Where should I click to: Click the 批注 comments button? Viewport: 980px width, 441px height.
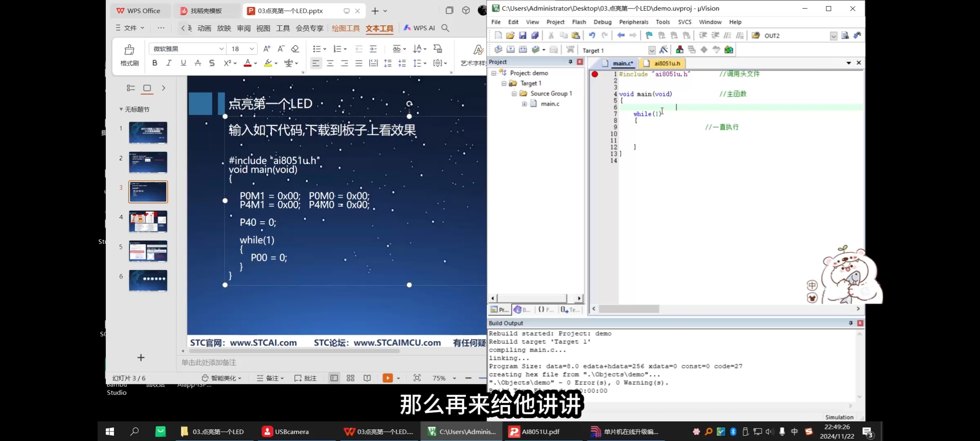point(306,378)
